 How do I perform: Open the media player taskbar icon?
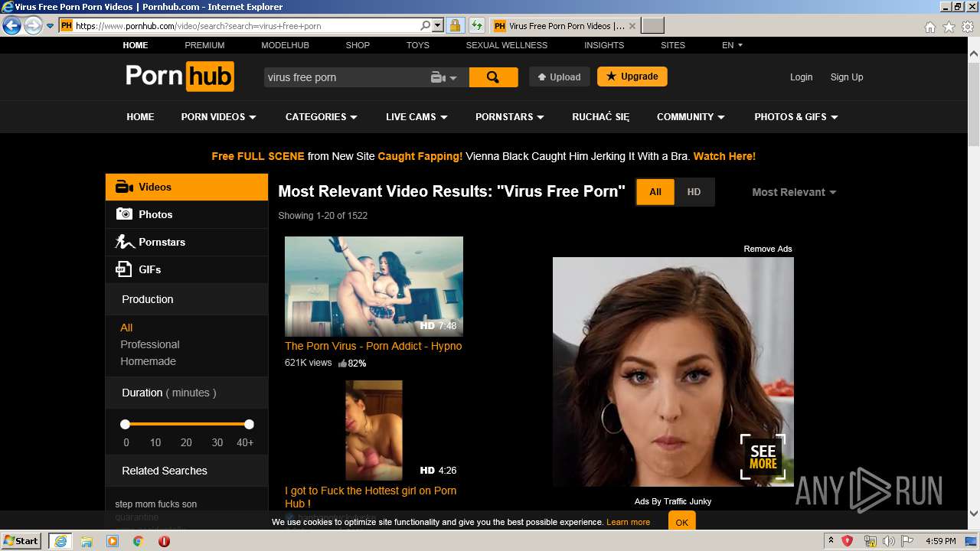pyautogui.click(x=113, y=541)
